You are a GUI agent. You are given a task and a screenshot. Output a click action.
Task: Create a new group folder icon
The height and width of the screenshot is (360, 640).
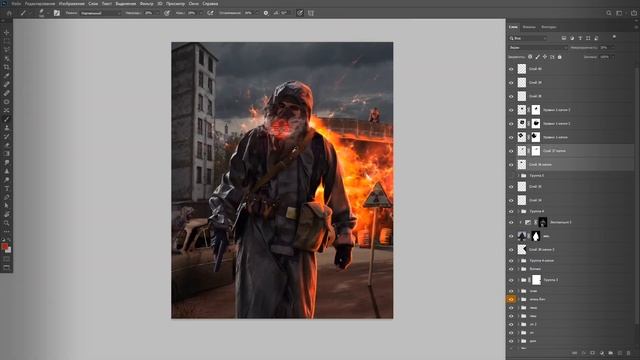611,353
